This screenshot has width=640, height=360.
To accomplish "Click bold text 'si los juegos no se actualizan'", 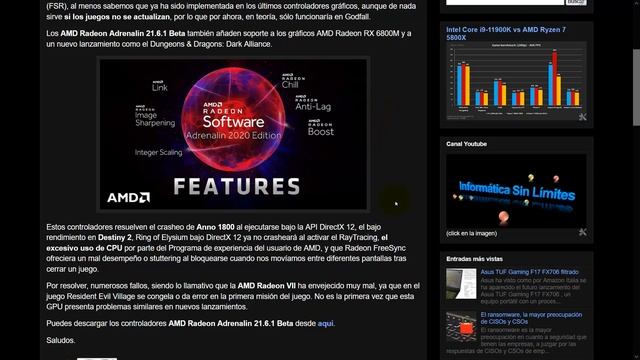I will 117,17.
